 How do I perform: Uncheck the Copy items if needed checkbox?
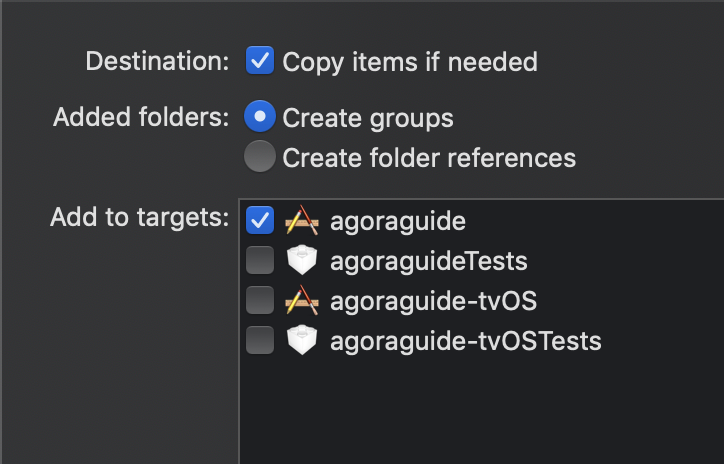tap(260, 60)
